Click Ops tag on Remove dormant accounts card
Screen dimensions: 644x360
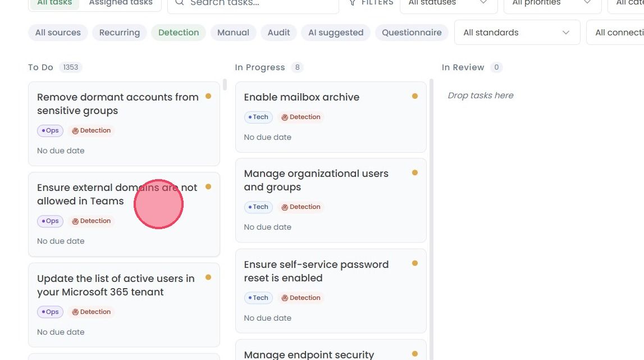point(50,131)
